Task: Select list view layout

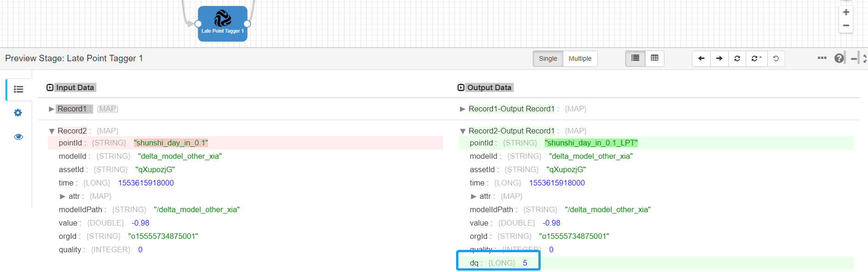Action: tap(635, 58)
